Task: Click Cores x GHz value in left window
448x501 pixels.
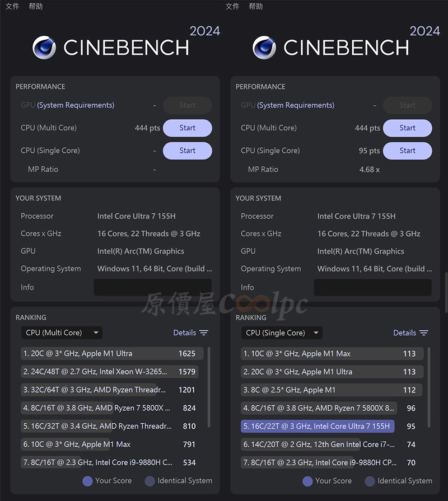Action: [x=149, y=233]
